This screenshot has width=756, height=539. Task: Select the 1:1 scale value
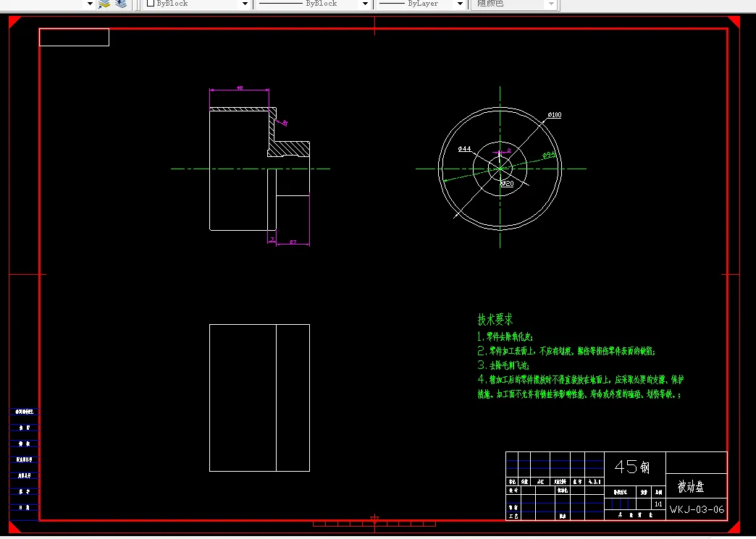(x=658, y=504)
